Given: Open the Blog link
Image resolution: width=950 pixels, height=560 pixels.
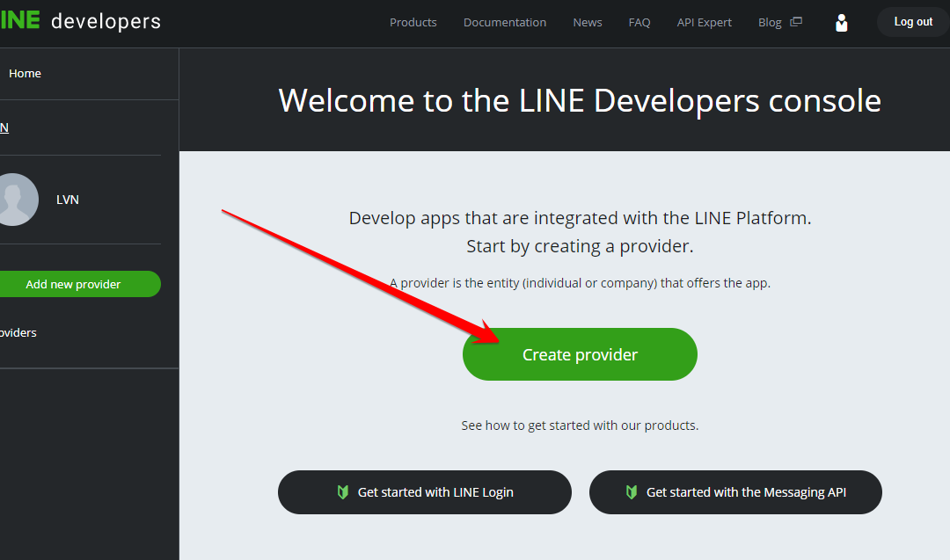Looking at the screenshot, I should [770, 22].
